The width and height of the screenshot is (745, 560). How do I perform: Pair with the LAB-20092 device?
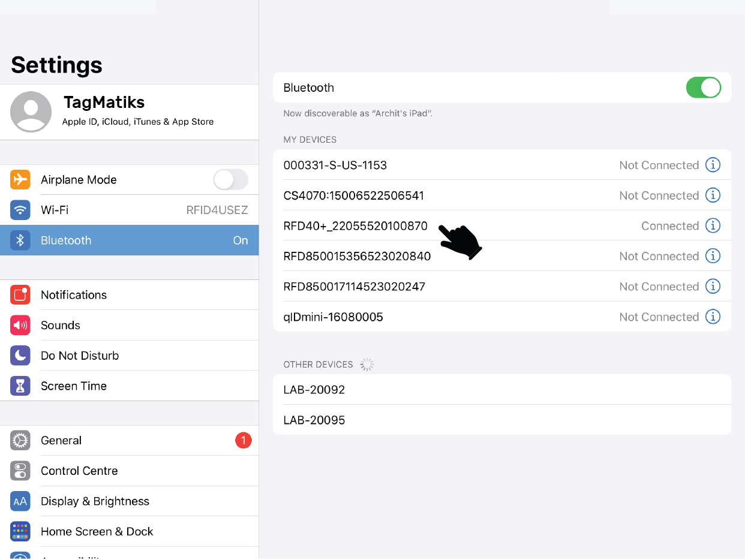(x=501, y=390)
